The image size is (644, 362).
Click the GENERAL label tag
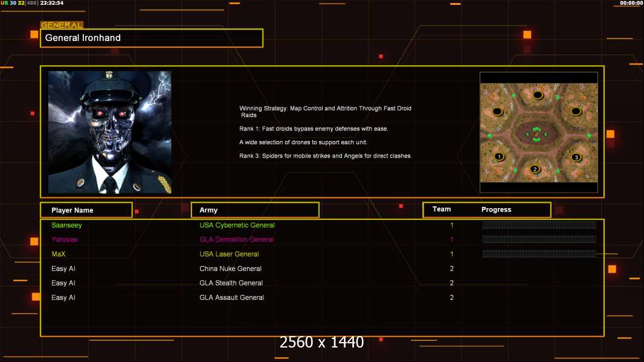(x=62, y=25)
